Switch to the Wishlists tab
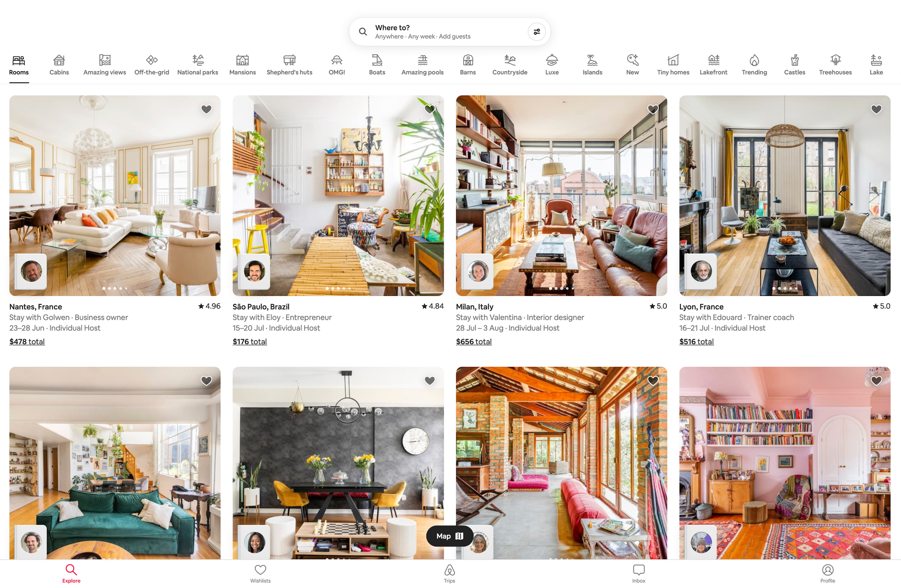The width and height of the screenshot is (901, 588). (x=260, y=574)
